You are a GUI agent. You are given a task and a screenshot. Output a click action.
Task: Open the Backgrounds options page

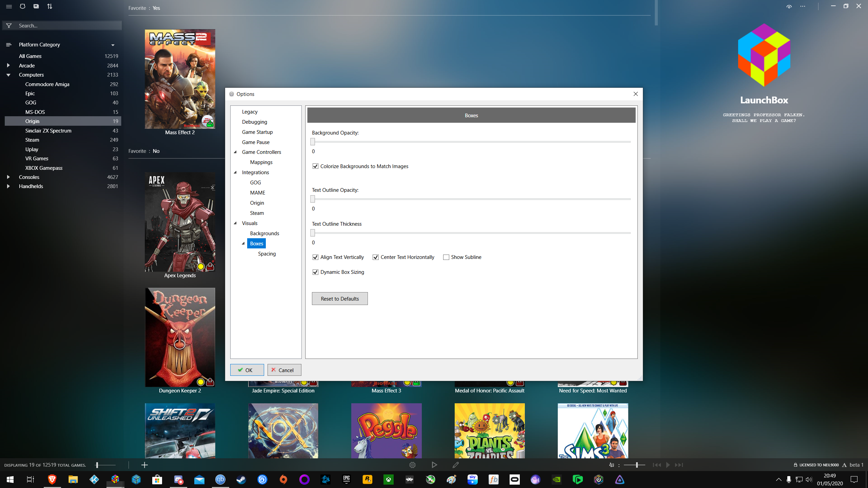264,233
